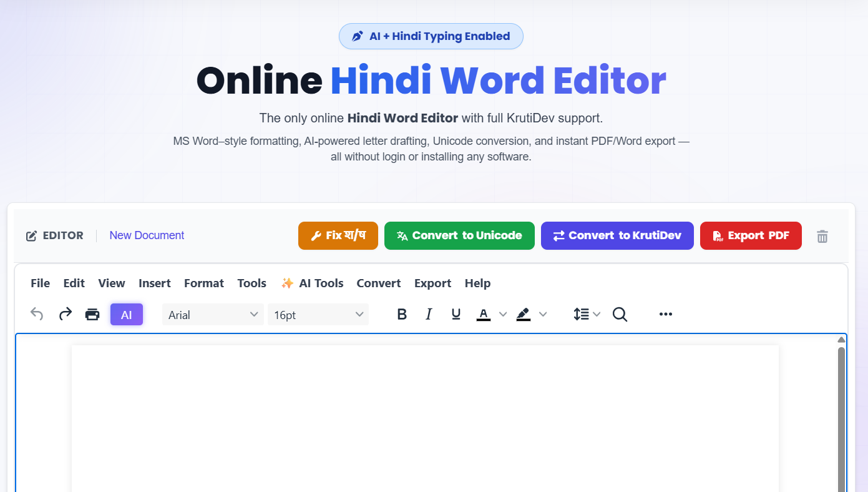Open the Arial font family dropdown
Image resolution: width=868 pixels, height=492 pixels.
[213, 315]
